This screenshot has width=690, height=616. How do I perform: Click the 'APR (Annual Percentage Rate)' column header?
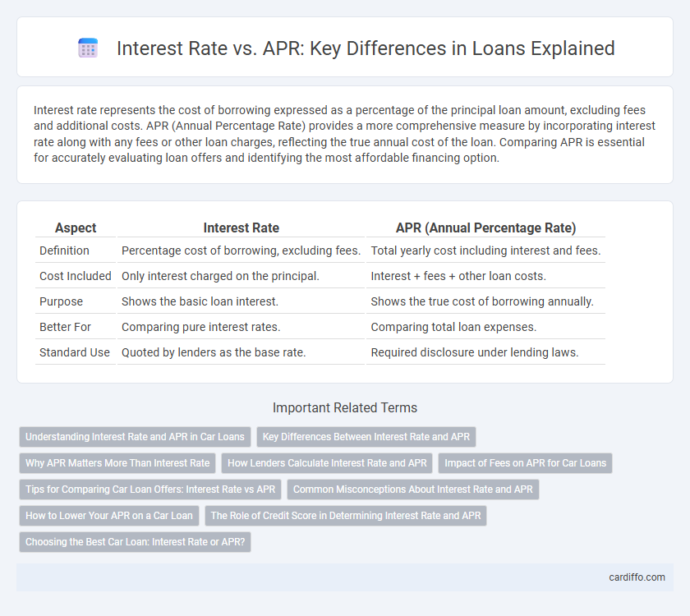(485, 228)
